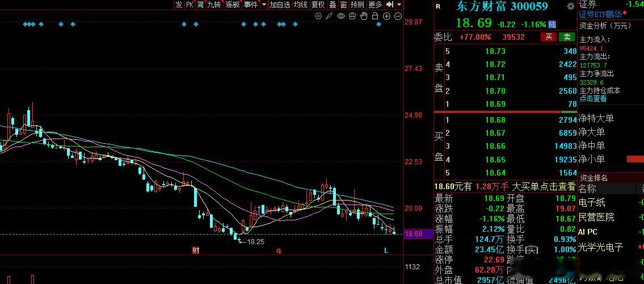Open the 预测 forecast option

[x=357, y=5]
